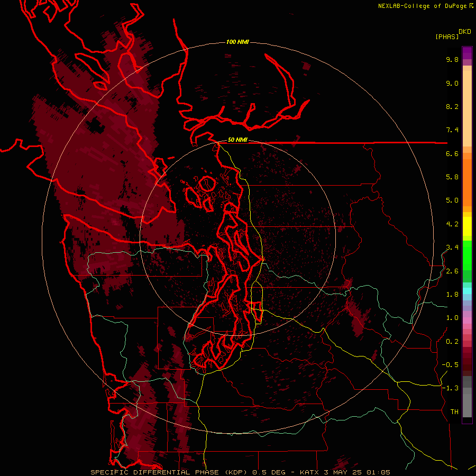Click the 0.2 scale value
Image resolution: width=476 pixels, height=476 pixels.
tap(452, 342)
